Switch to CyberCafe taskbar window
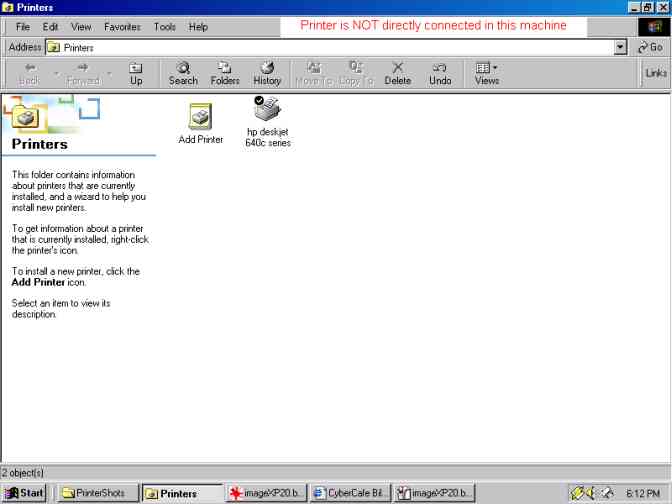Image resolution: width=672 pixels, height=504 pixels. tap(349, 493)
